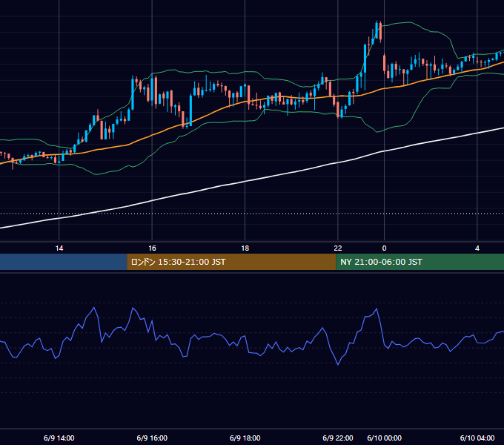504x445 pixels.
Task: Select the 16 label on the upper time axis
Action: click(x=152, y=248)
